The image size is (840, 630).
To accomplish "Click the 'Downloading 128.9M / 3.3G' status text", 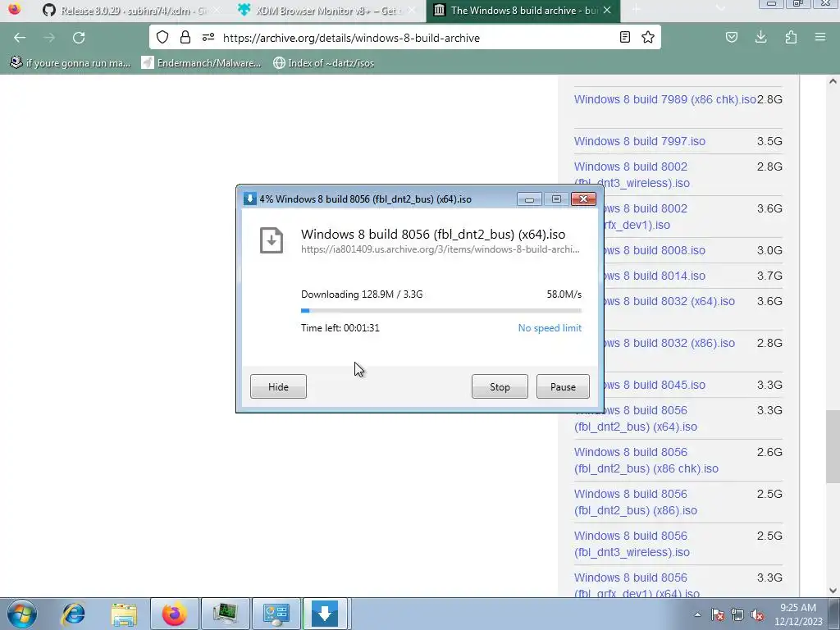I will click(x=362, y=294).
